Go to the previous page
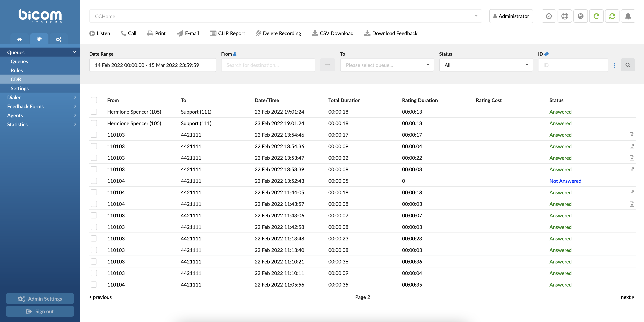 (x=100, y=297)
